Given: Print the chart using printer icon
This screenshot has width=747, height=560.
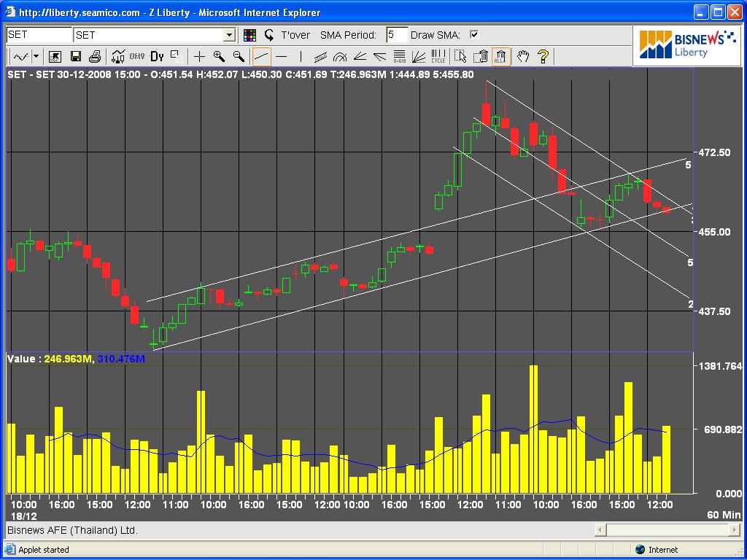Looking at the screenshot, I should click(95, 57).
